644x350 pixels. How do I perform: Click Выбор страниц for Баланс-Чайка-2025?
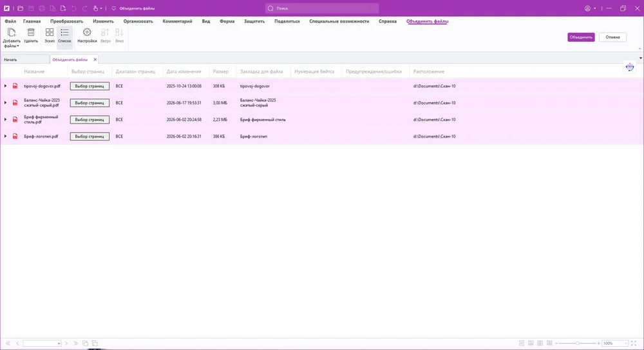[x=90, y=103]
